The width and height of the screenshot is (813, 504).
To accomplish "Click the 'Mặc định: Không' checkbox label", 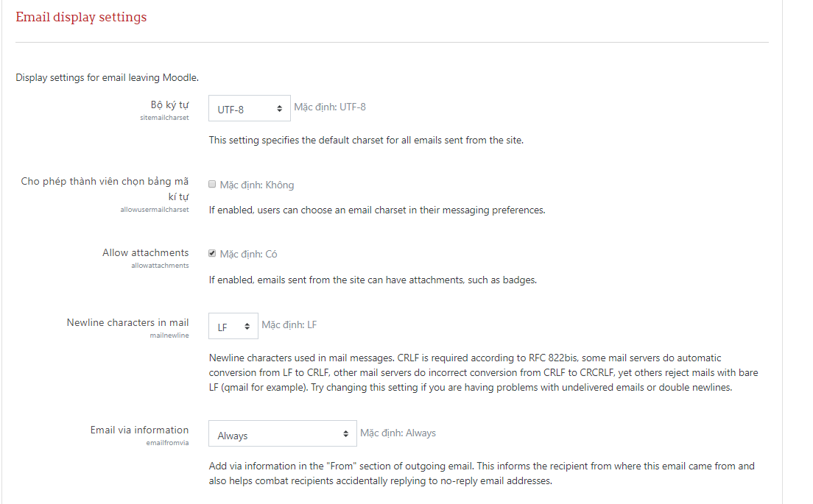I will pyautogui.click(x=256, y=185).
